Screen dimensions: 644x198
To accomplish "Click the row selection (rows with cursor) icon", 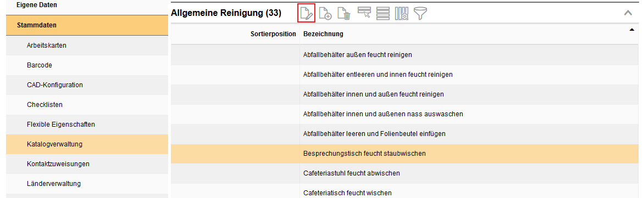I will (364, 13).
